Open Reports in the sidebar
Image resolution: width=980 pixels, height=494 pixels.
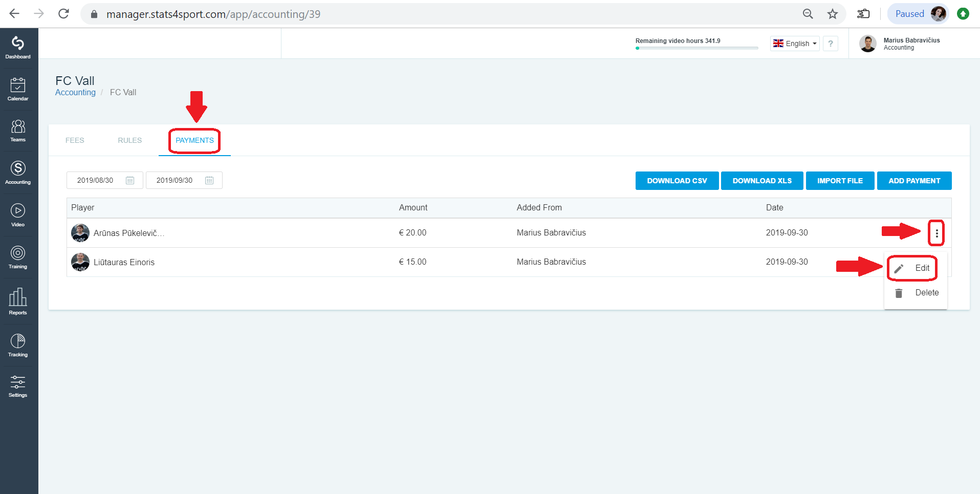(18, 301)
